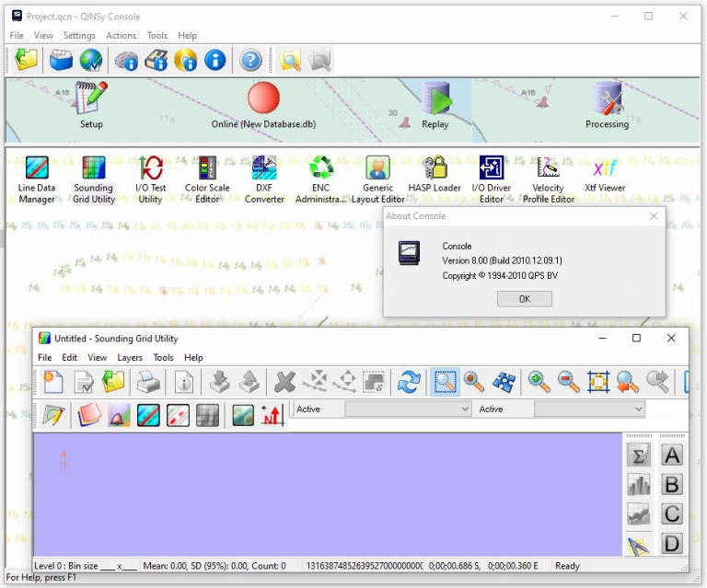The width and height of the screenshot is (707, 588).
Task: Open Edit menu in Sounding Grid Utility
Action: [x=69, y=357]
